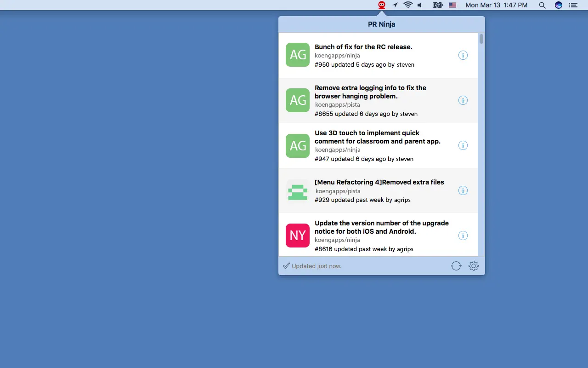Viewport: 588px width, 368px height.
Task: View info for the upgrade notice PR #8616
Action: pos(463,235)
